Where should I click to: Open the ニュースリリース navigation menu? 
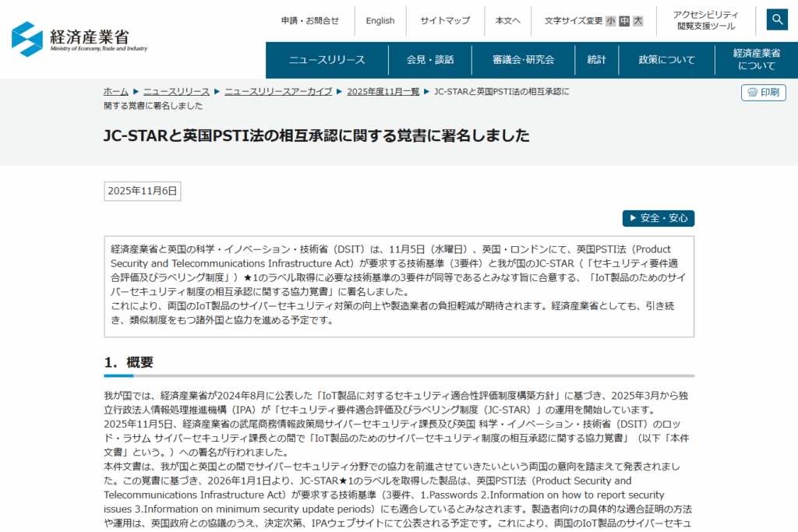click(326, 59)
